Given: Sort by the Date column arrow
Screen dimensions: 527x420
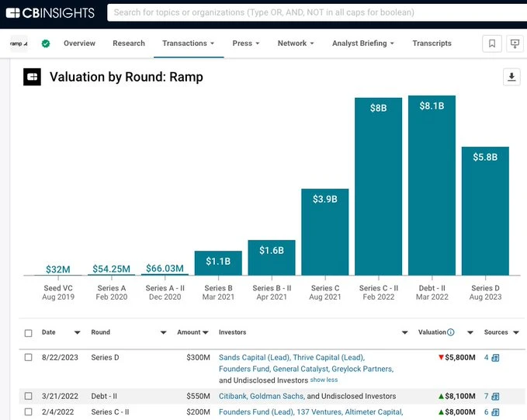Looking at the screenshot, I should (78, 332).
